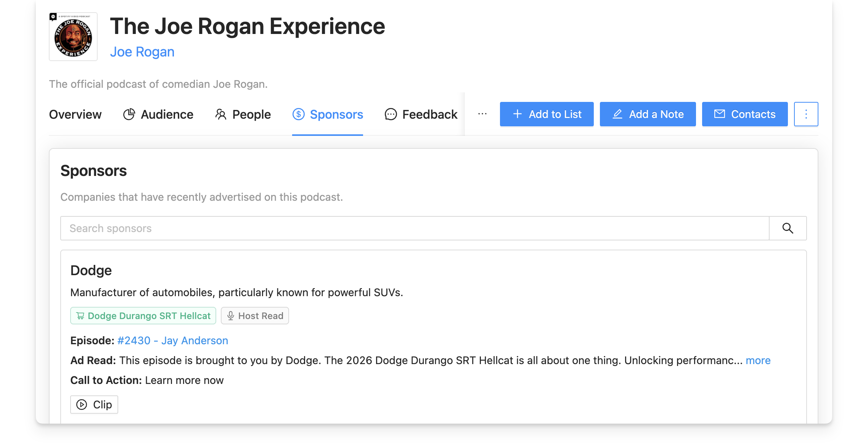Click the Feedback speech bubble icon
This screenshot has width=868, height=445.
(390, 114)
